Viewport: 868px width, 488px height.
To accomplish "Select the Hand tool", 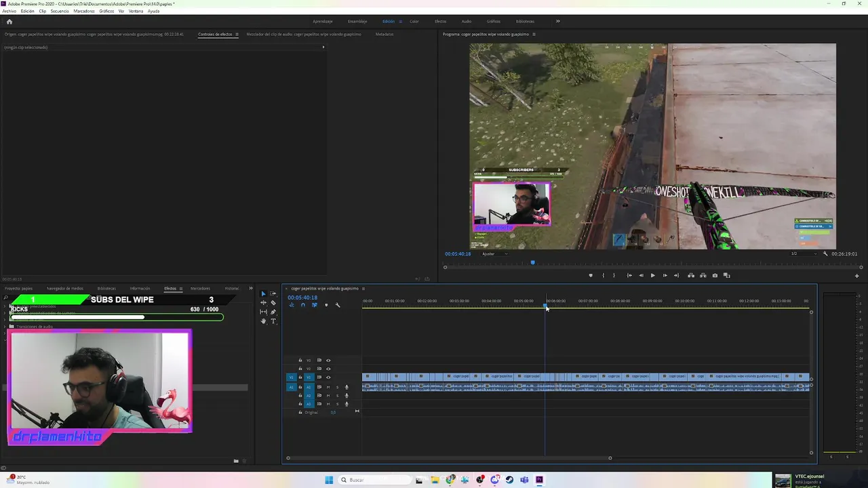I will coord(263,321).
